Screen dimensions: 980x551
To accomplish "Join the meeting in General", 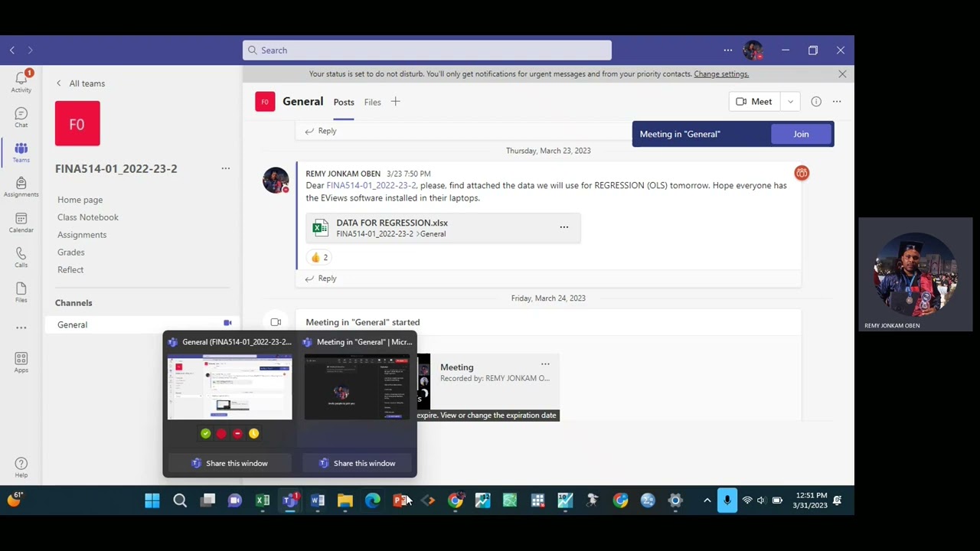I will point(801,134).
